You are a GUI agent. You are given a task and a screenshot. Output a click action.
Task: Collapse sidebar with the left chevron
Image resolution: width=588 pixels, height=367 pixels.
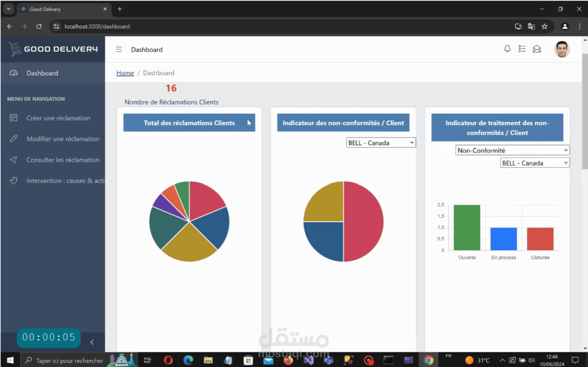(92, 342)
